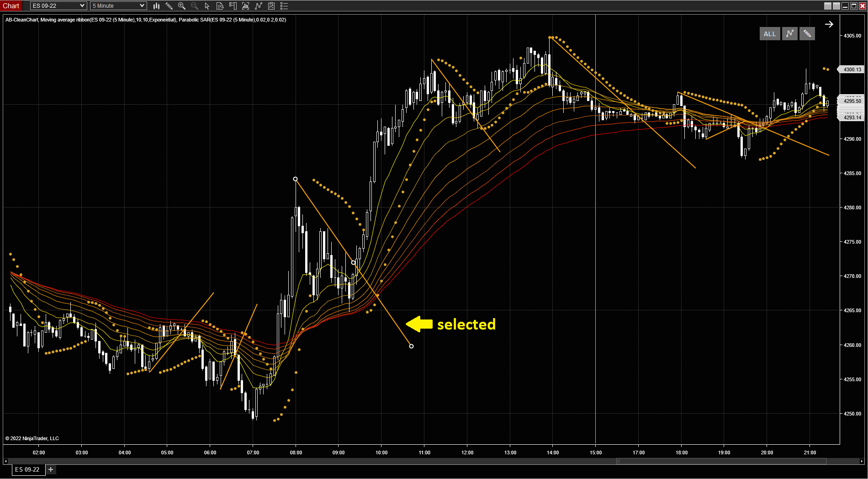The width and height of the screenshot is (868, 479).
Task: Open the bar type candlestick icon
Action: [156, 6]
